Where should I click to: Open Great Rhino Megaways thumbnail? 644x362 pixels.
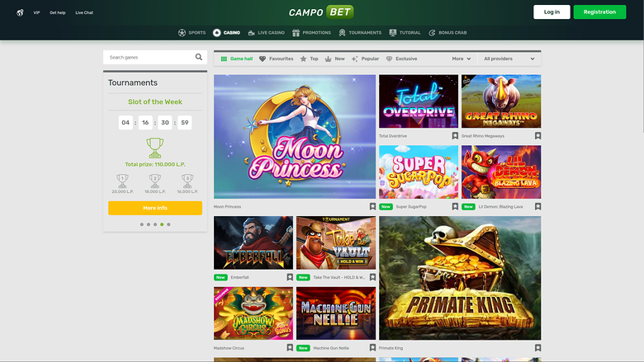coord(501,101)
